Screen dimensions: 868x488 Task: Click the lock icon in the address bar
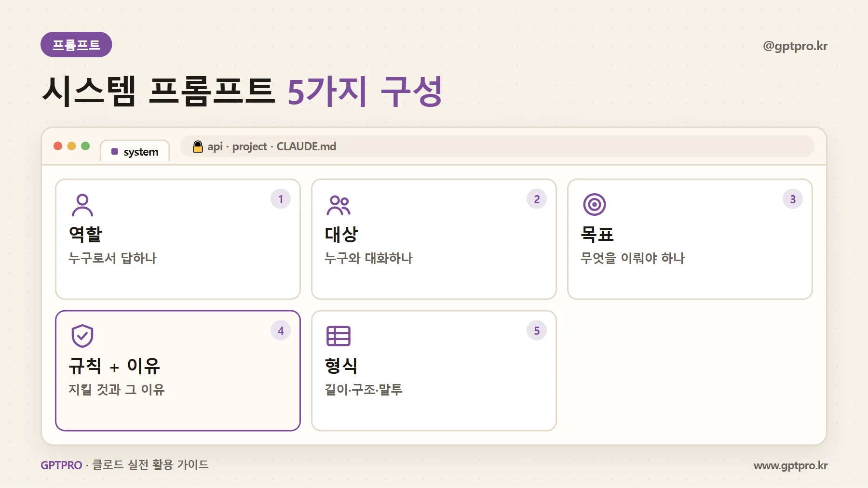(198, 146)
